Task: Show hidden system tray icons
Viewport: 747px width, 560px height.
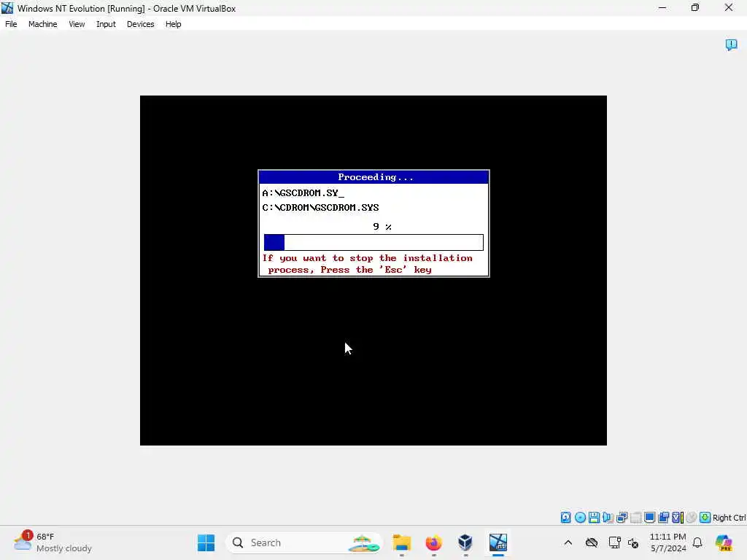Action: pyautogui.click(x=568, y=542)
